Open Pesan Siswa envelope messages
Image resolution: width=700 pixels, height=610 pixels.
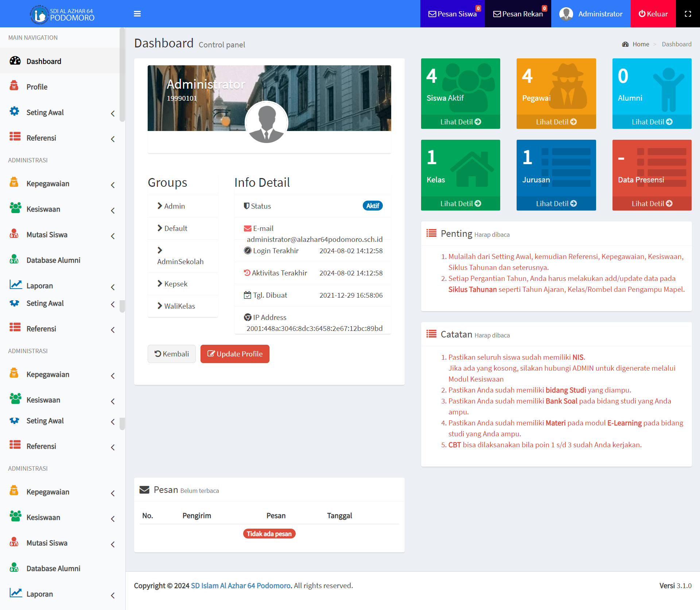(x=452, y=14)
